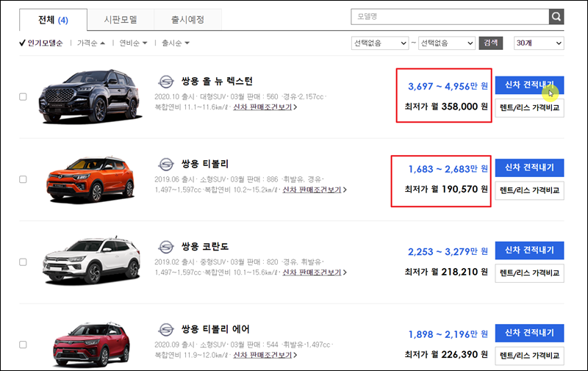Click SsangYong logo beside 쌍용 티볼리 title
This screenshot has width=588, height=371.
click(x=166, y=164)
